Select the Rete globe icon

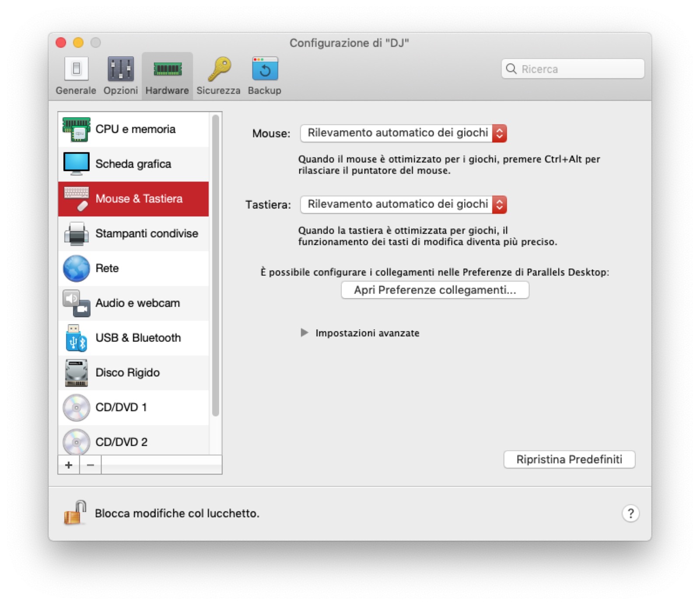[77, 268]
